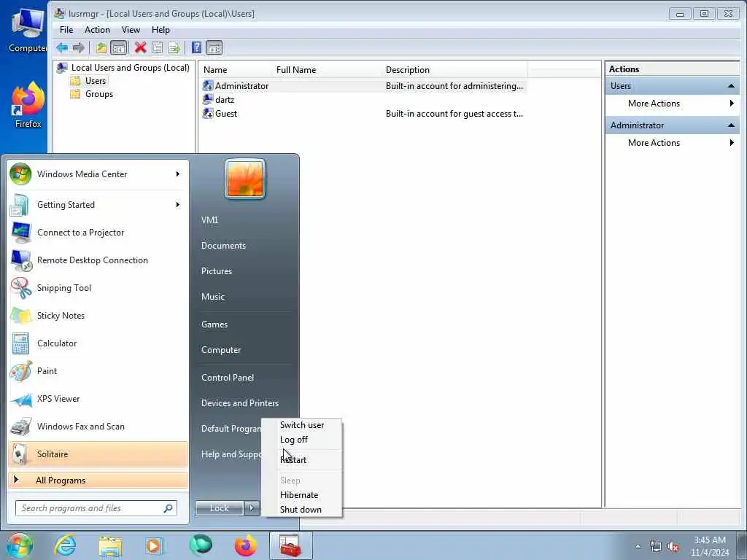Open Windows Explorer from taskbar
Viewport: 747px width, 560px height.
coord(111,545)
